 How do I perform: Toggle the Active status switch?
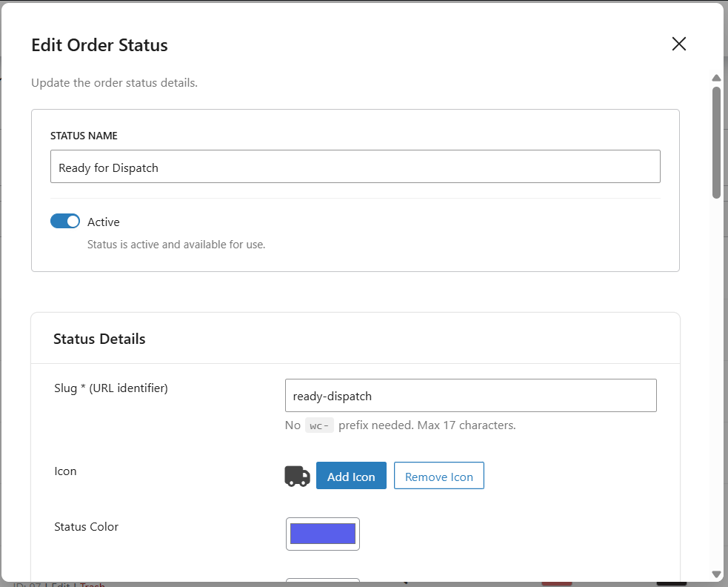tap(65, 221)
